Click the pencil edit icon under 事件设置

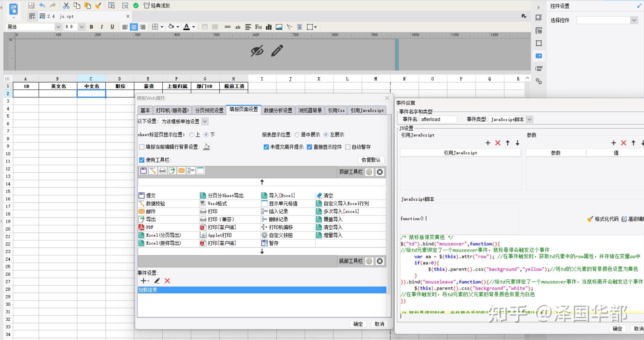tap(157, 281)
